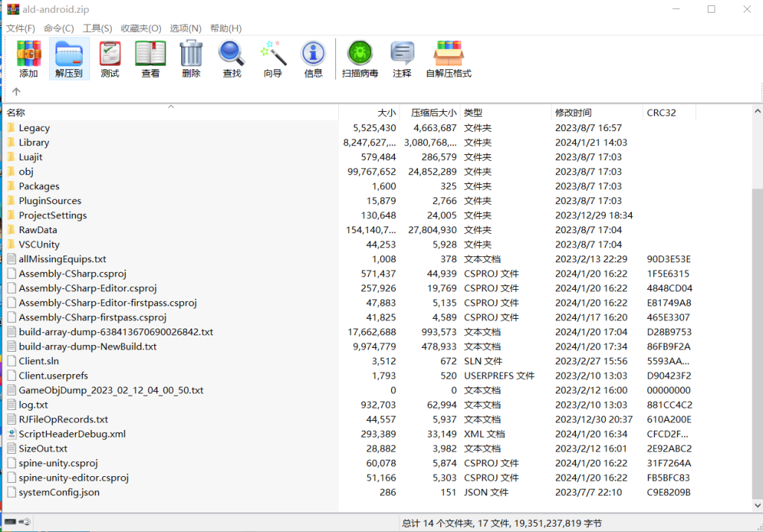Viewport: 763px width, 532px height.
Task: Open the 选项(N) menu
Action: [186, 28]
